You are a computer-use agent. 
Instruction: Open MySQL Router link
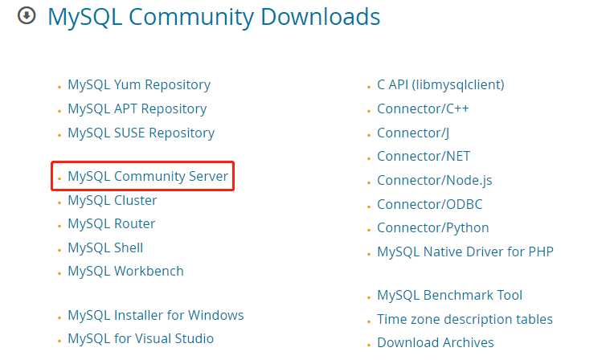[112, 223]
